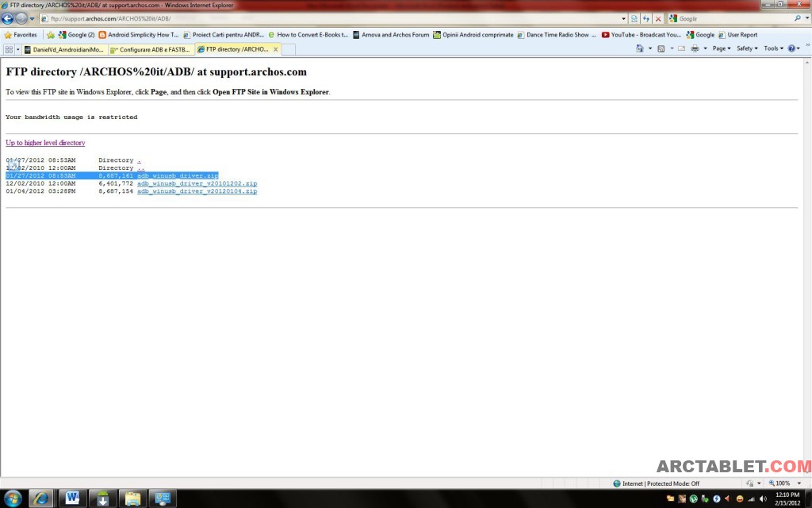The width and height of the screenshot is (812, 508).
Task: Open How to Convert E-Books favorite
Action: click(x=308, y=35)
